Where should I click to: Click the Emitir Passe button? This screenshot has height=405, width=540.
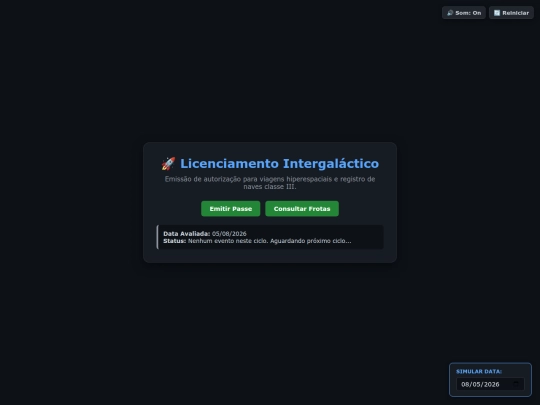(230, 209)
